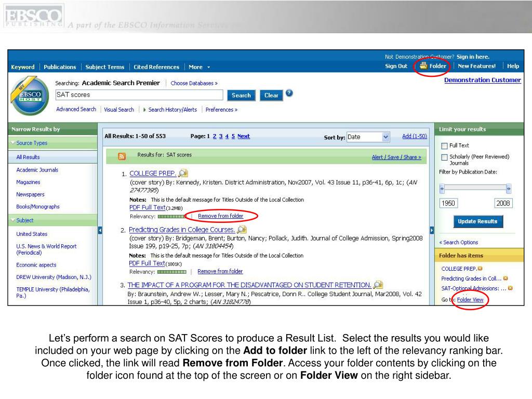
Task: Open Choose Databases link
Action: [x=194, y=83]
